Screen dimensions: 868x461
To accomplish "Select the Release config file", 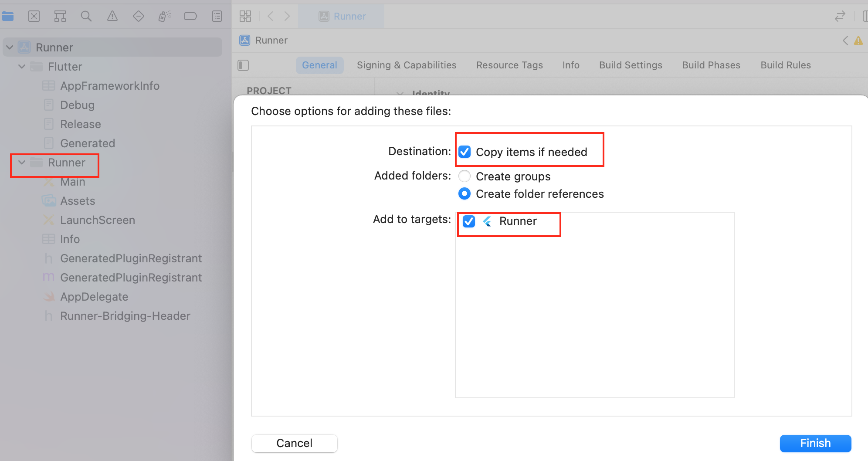I will pos(81,124).
